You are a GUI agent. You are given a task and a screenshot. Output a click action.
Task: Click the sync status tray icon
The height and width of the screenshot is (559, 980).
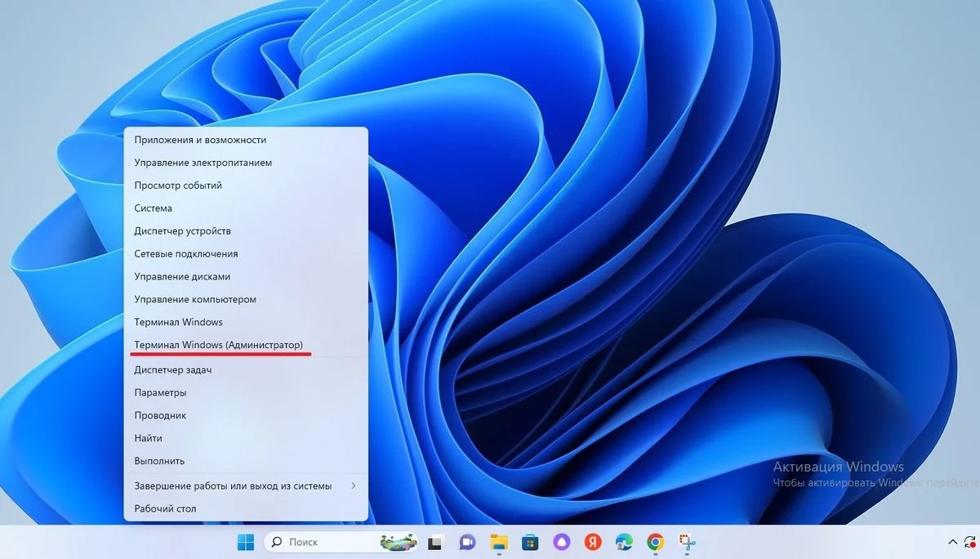pyautogui.click(x=972, y=542)
